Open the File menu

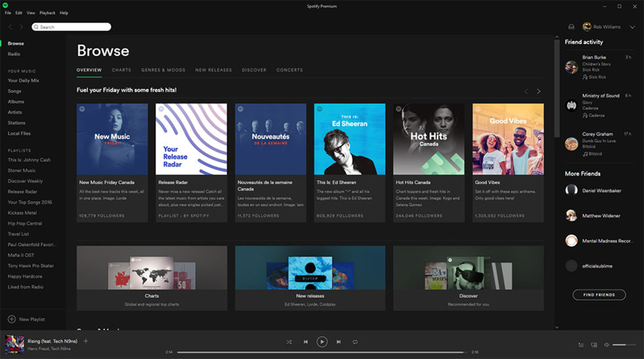pyautogui.click(x=8, y=13)
